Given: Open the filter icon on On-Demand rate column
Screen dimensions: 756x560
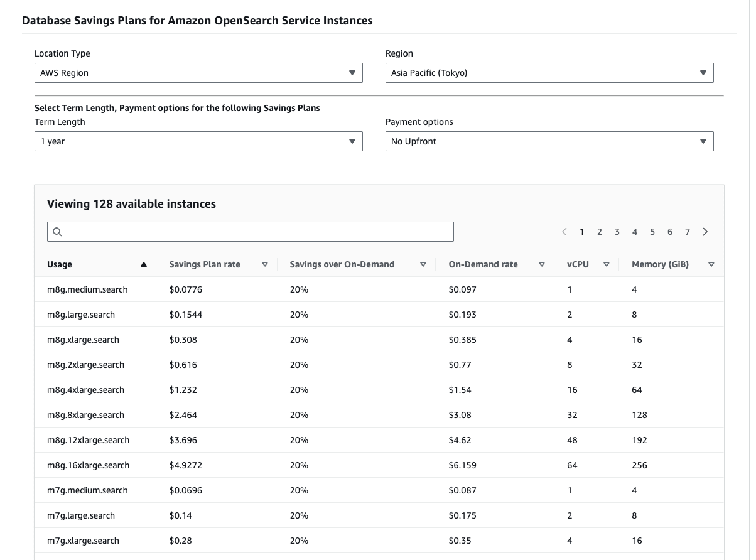Looking at the screenshot, I should click(x=541, y=264).
